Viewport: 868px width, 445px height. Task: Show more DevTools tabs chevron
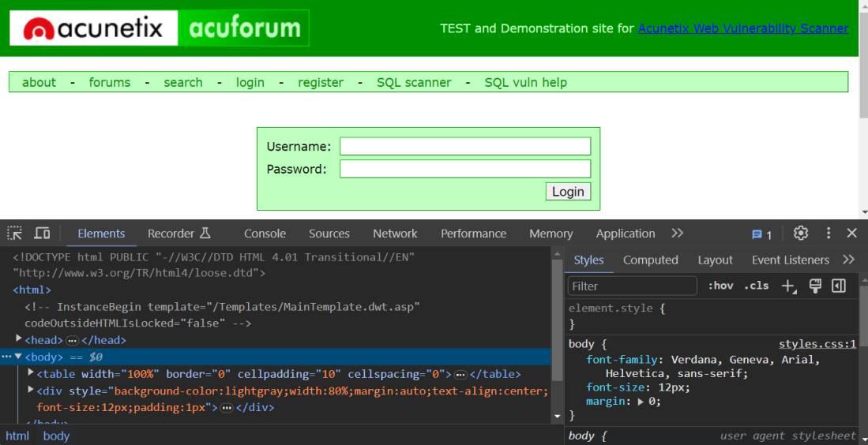677,234
